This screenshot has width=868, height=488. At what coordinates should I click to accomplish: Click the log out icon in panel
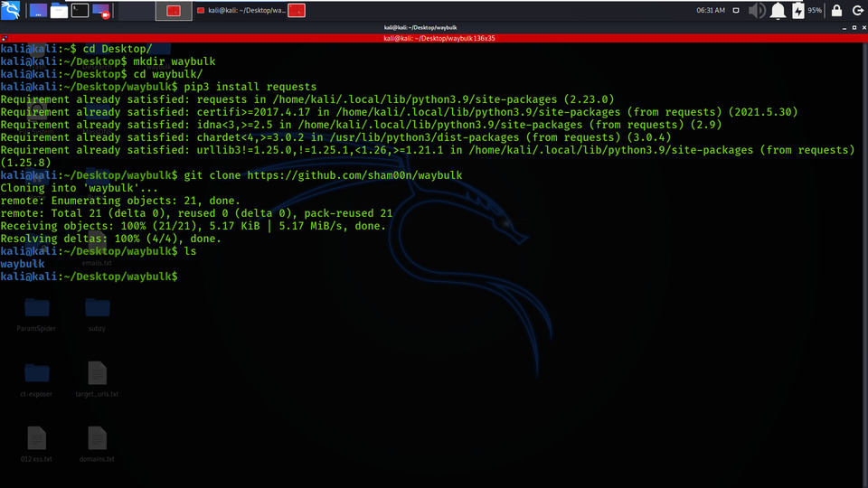tap(857, 11)
